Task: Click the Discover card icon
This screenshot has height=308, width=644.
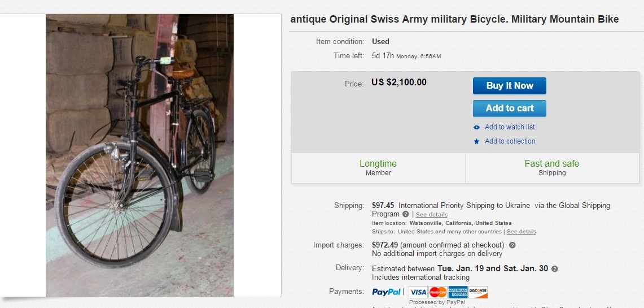Action: tap(478, 292)
